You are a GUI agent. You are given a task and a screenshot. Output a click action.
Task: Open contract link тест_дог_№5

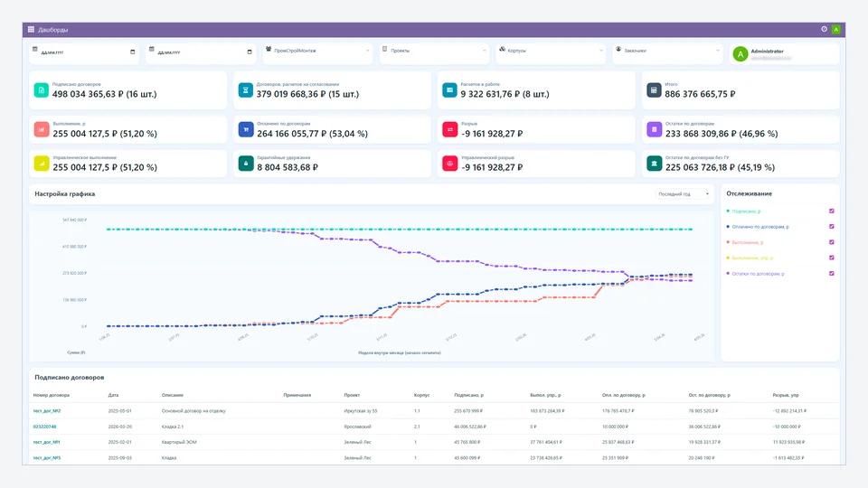click(x=47, y=458)
